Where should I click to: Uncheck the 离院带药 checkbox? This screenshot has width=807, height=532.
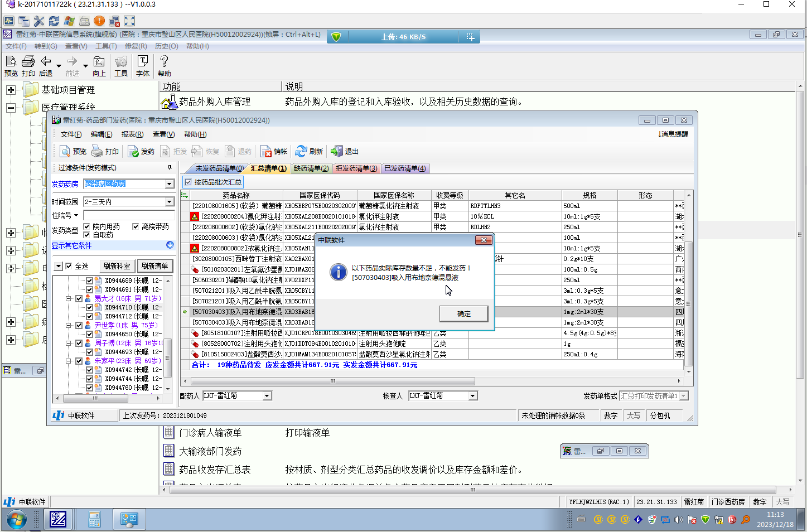coord(136,226)
